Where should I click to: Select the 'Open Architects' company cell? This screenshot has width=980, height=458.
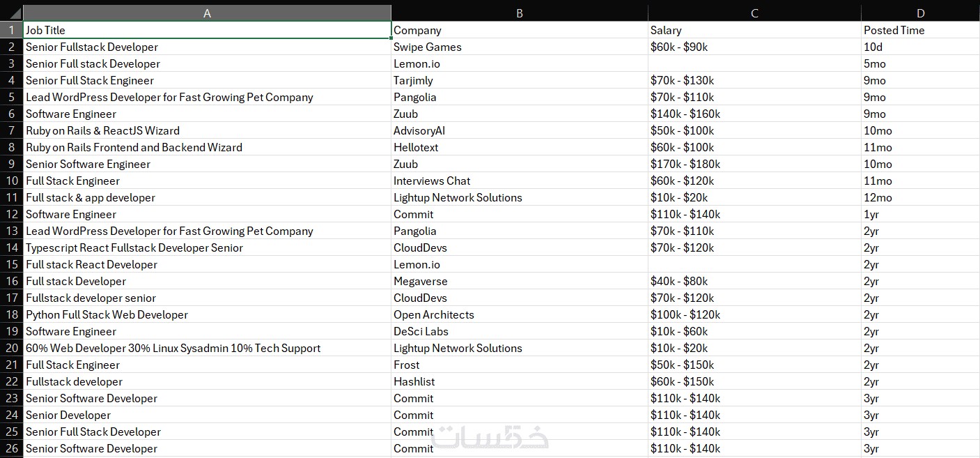520,314
